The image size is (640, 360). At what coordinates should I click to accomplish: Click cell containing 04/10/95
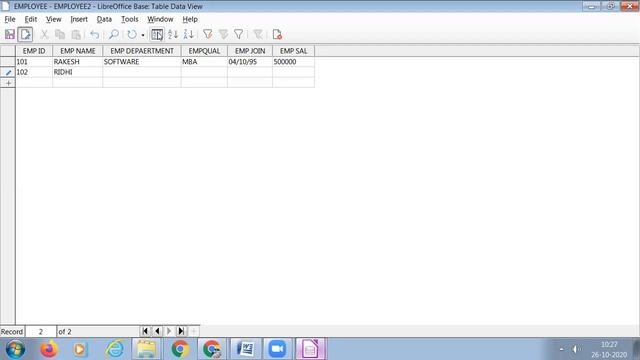coord(250,62)
